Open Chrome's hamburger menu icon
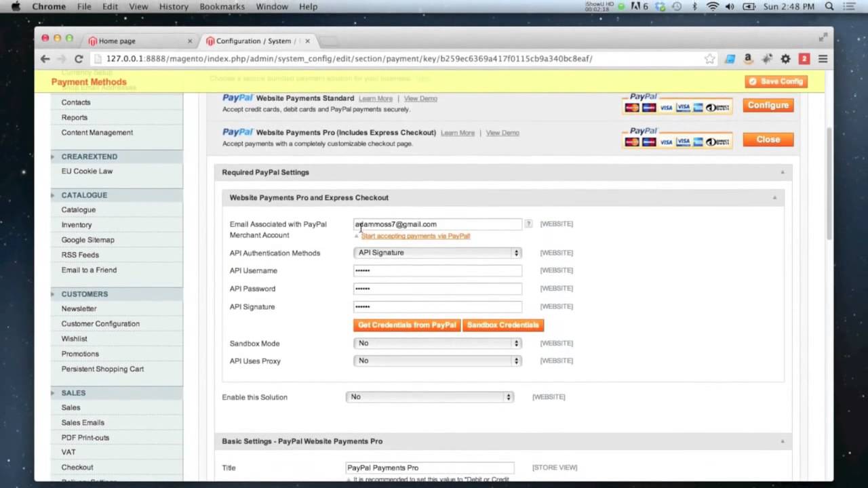868x488 pixels. coord(823,59)
